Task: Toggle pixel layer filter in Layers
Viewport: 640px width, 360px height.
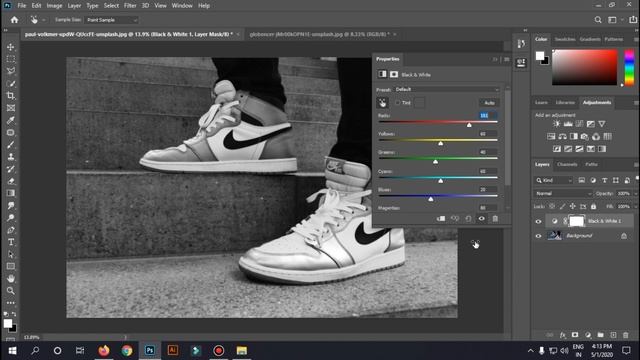Action: 582,180
